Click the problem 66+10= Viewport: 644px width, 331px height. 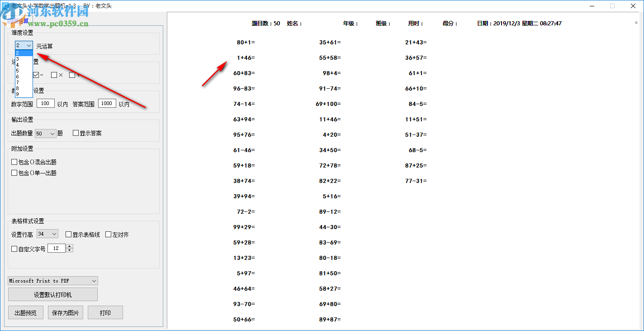[x=416, y=88]
